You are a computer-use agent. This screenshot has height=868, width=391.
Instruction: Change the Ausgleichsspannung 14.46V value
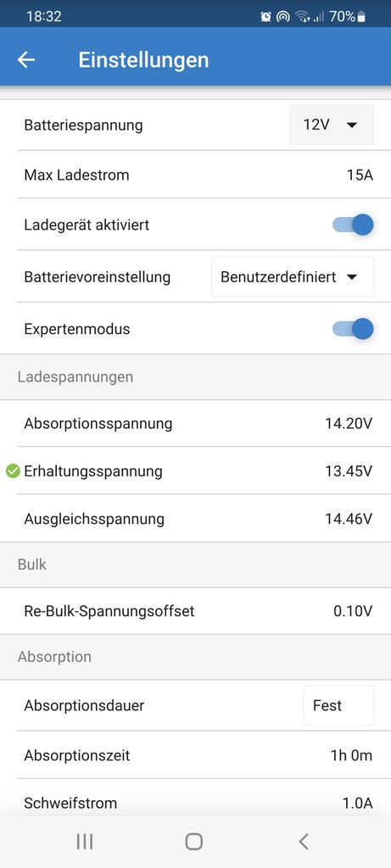(x=195, y=519)
